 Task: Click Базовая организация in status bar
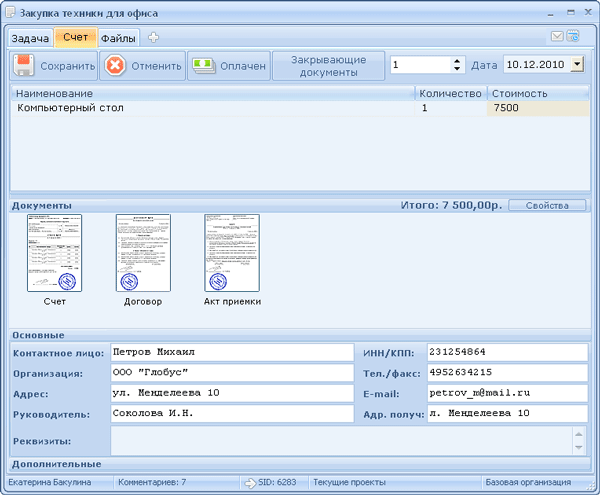click(528, 482)
